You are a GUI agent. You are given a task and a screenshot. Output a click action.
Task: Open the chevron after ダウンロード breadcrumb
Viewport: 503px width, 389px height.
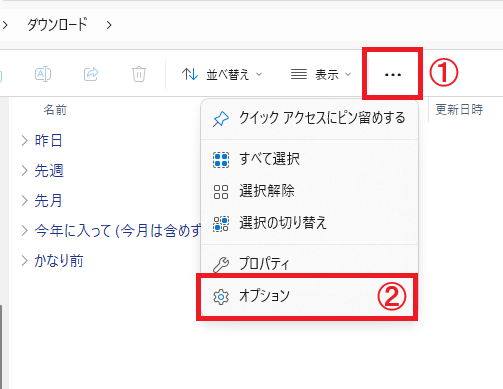[x=109, y=25]
